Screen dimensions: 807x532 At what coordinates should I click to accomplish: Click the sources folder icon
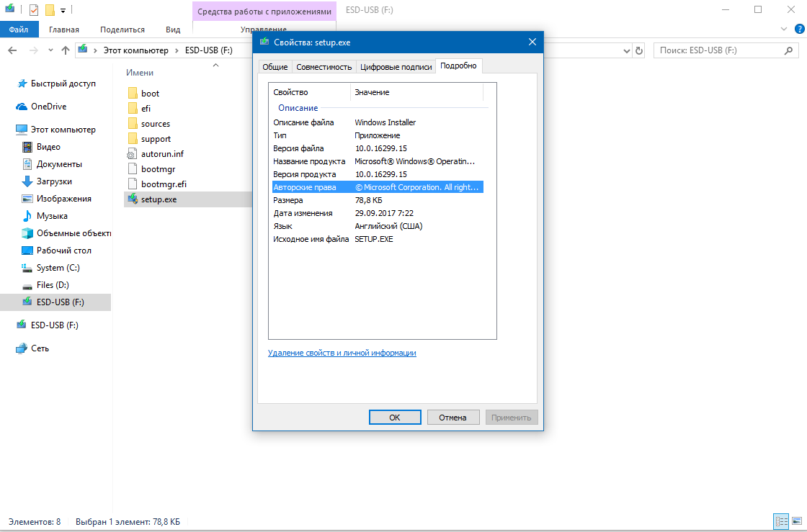133,123
